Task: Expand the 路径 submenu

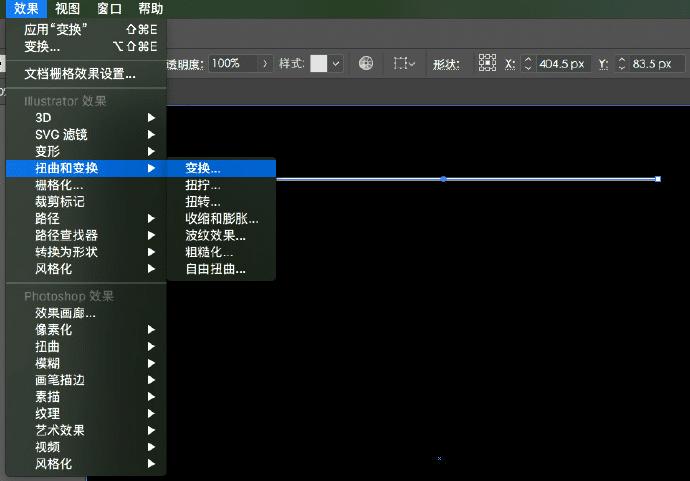Action: coord(86,218)
